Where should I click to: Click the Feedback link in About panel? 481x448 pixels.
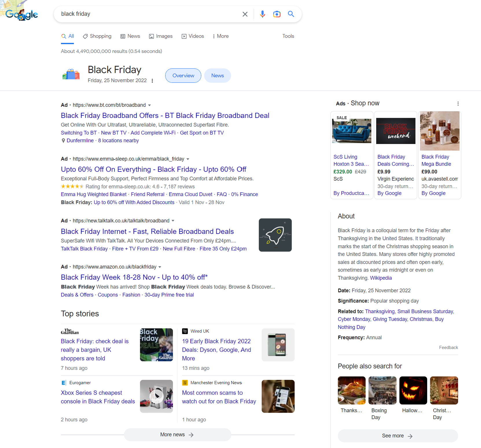tap(448, 347)
